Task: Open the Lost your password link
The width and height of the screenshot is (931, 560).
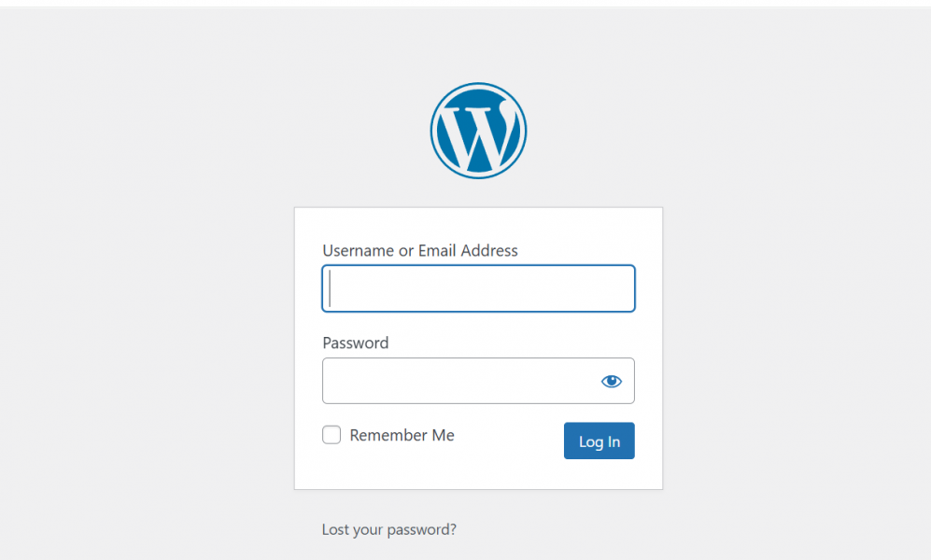Action: click(x=388, y=529)
